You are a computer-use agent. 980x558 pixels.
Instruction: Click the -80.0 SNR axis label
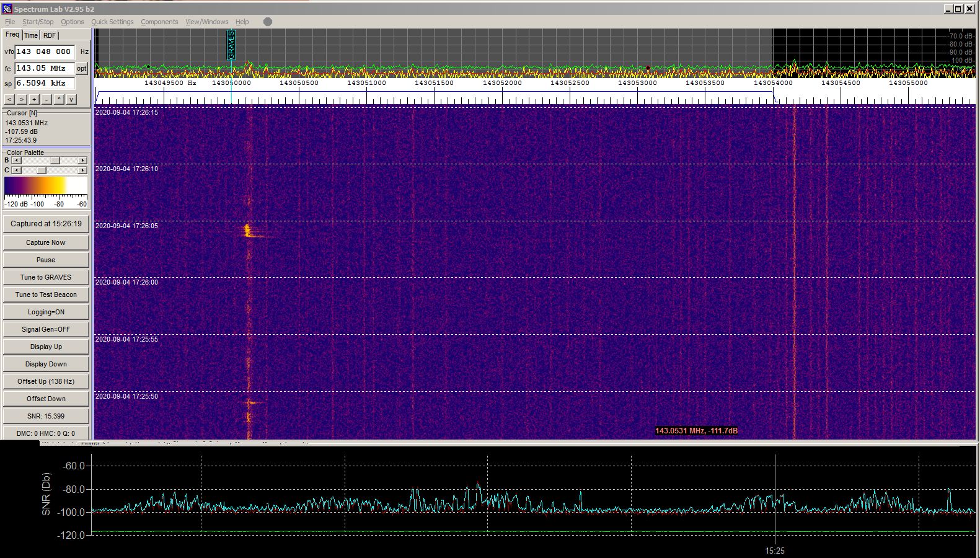coord(74,489)
